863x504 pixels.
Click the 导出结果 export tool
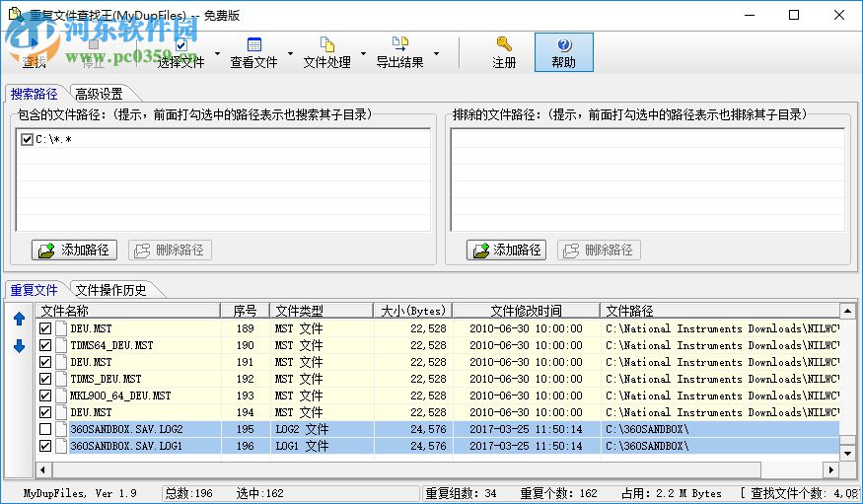(400, 52)
